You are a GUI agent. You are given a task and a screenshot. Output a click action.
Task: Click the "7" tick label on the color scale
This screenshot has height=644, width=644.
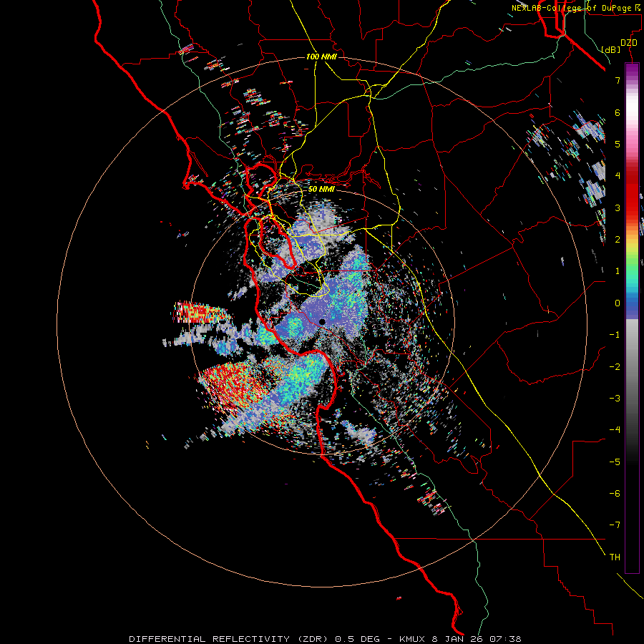click(618, 80)
